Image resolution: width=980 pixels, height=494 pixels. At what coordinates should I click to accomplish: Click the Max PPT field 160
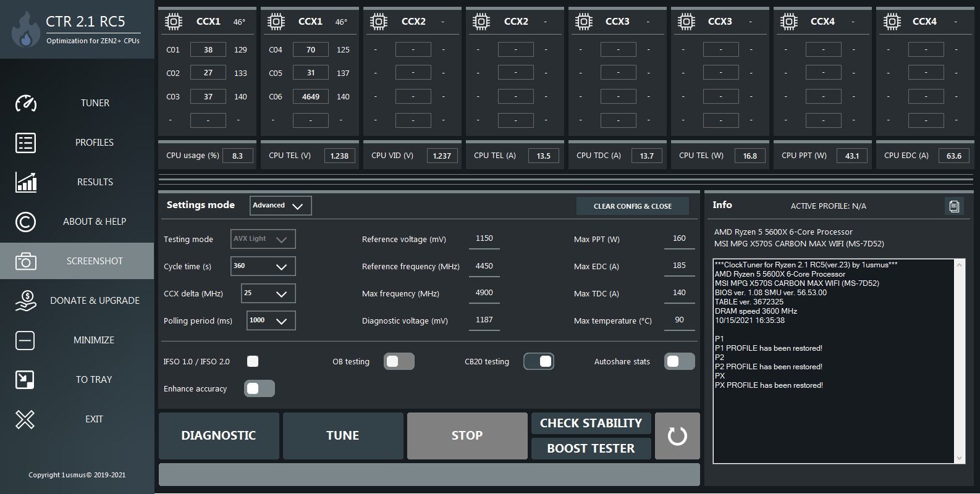tap(679, 239)
